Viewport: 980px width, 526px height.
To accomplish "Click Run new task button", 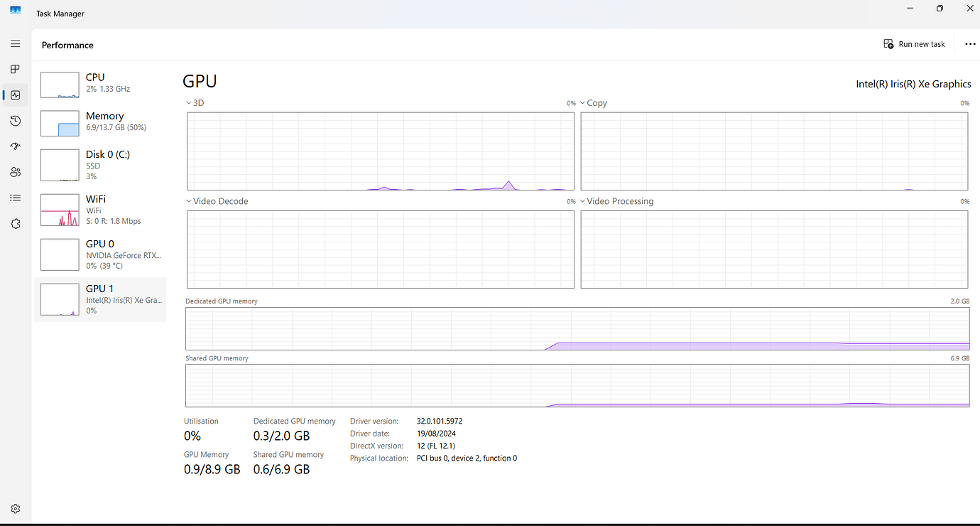I will tap(914, 44).
